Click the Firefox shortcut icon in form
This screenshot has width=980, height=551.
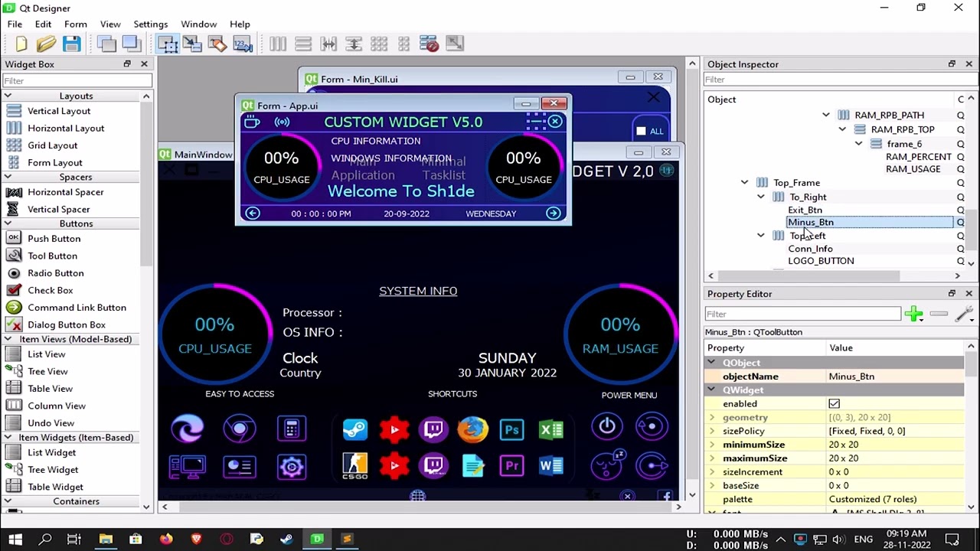473,429
